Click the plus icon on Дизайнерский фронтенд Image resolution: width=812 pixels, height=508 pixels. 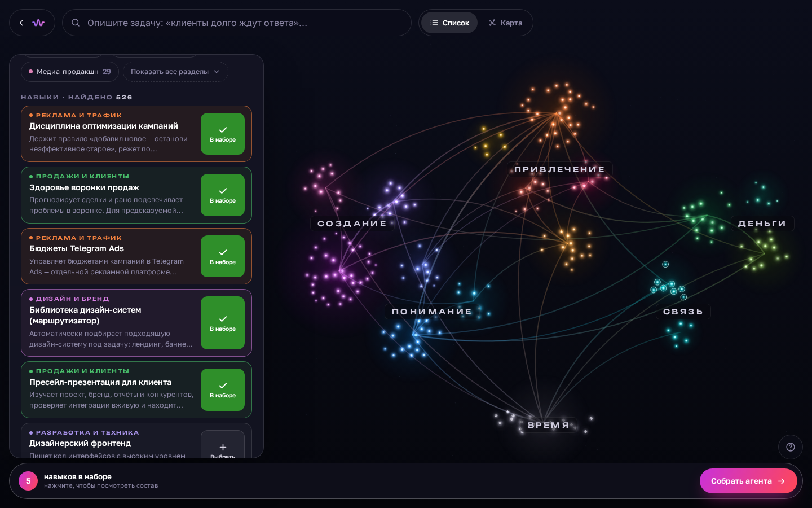[x=223, y=447]
